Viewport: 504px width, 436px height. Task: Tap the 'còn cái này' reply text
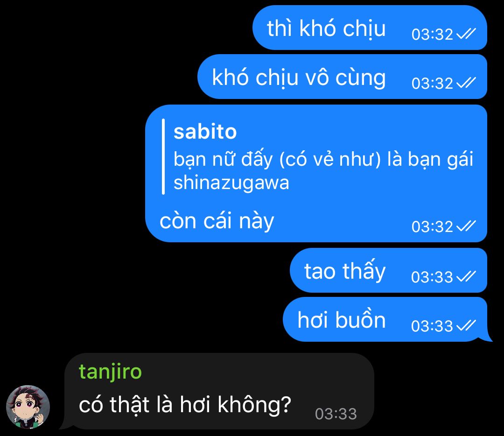[217, 221]
